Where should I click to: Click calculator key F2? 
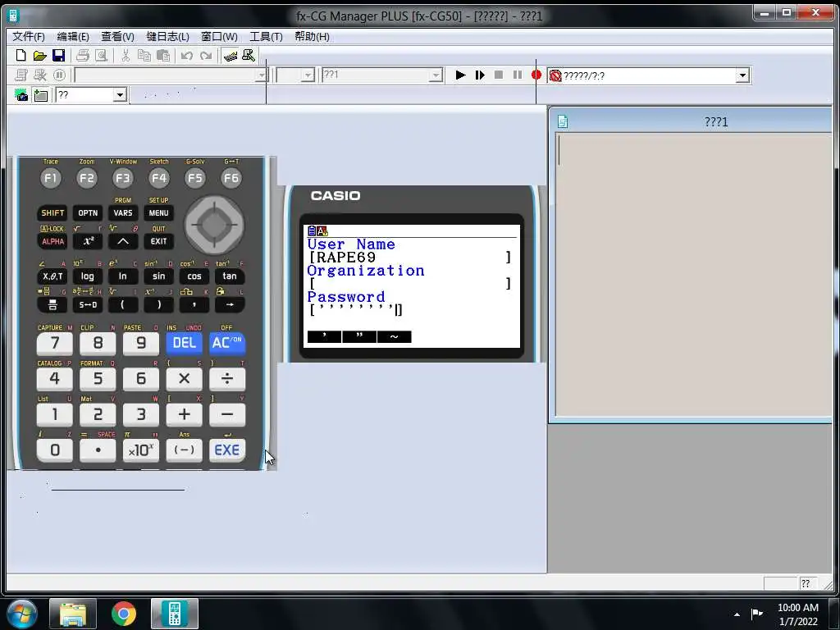pos(87,178)
